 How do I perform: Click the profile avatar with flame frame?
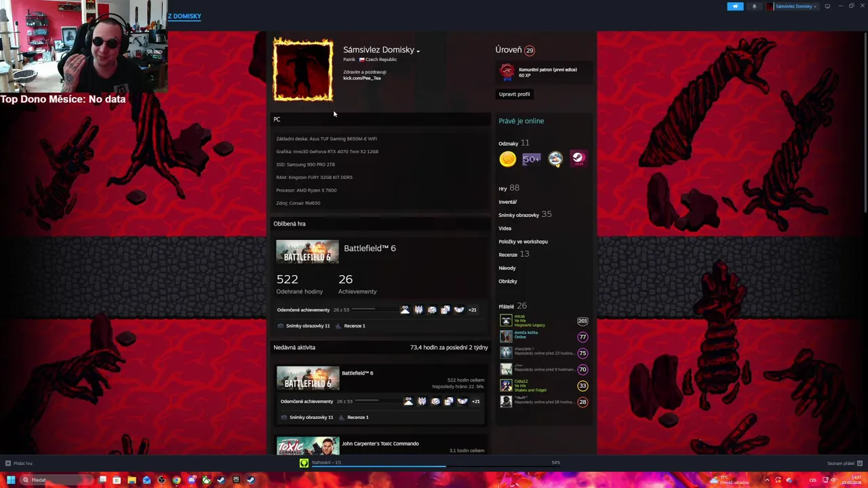[x=303, y=70]
